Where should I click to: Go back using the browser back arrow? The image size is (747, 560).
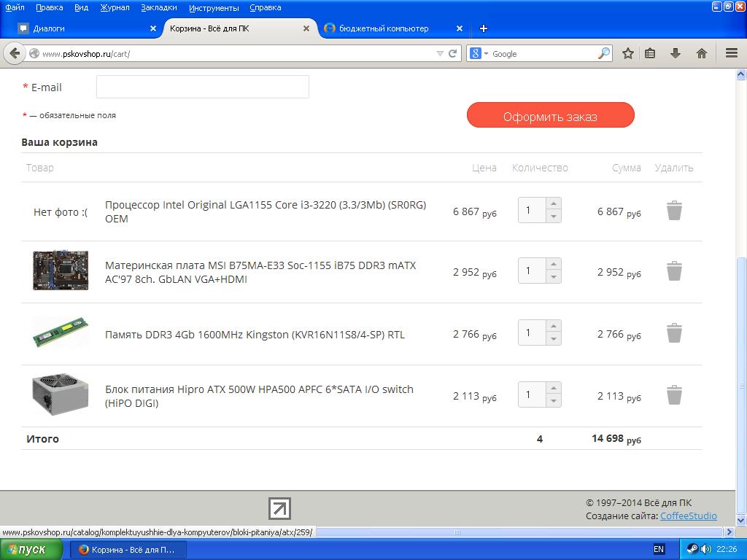[15, 53]
